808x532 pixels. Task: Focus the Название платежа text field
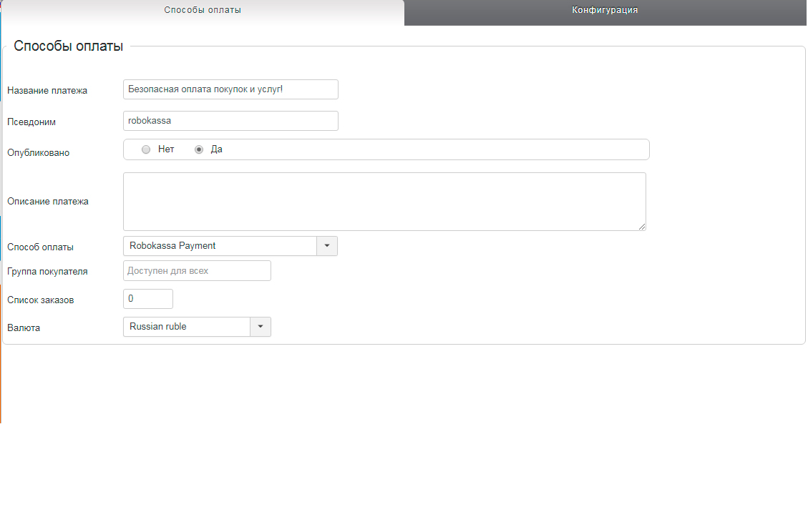(230, 89)
